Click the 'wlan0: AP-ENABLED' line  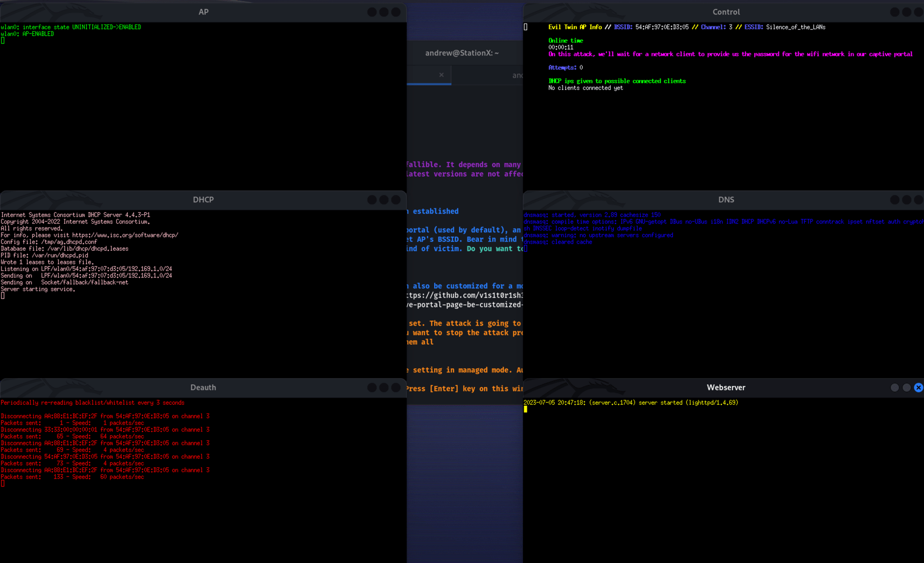click(27, 34)
